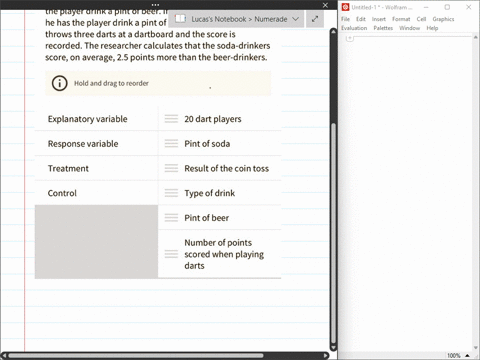Click the drag handle beside Pint of beer
The image size is (480, 360).
pos(171,218)
